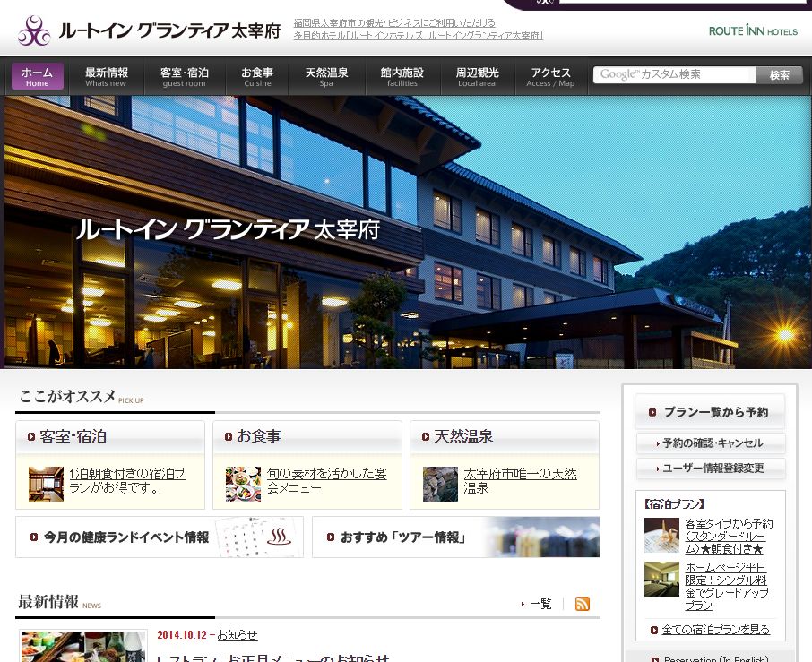Select the ホーム Home menu item
The width and height of the screenshot is (812, 662).
[x=38, y=77]
